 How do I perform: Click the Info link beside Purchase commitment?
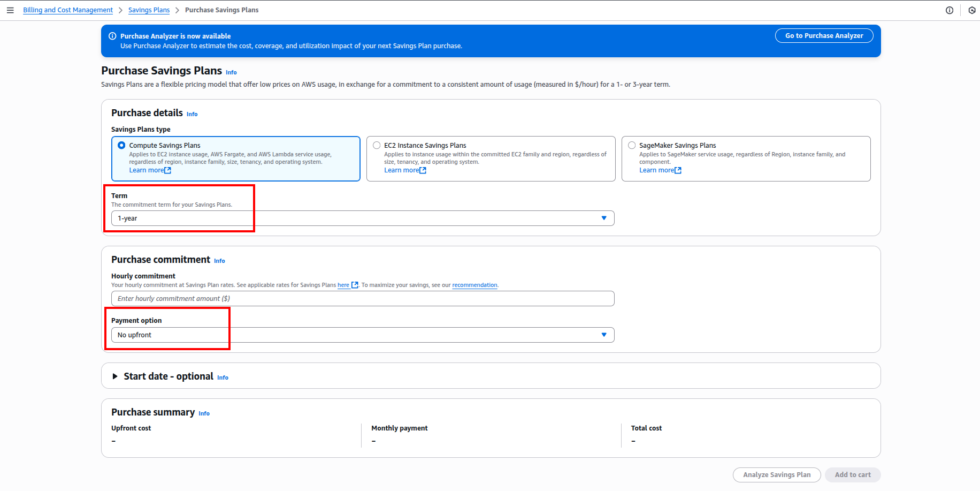pyautogui.click(x=219, y=261)
